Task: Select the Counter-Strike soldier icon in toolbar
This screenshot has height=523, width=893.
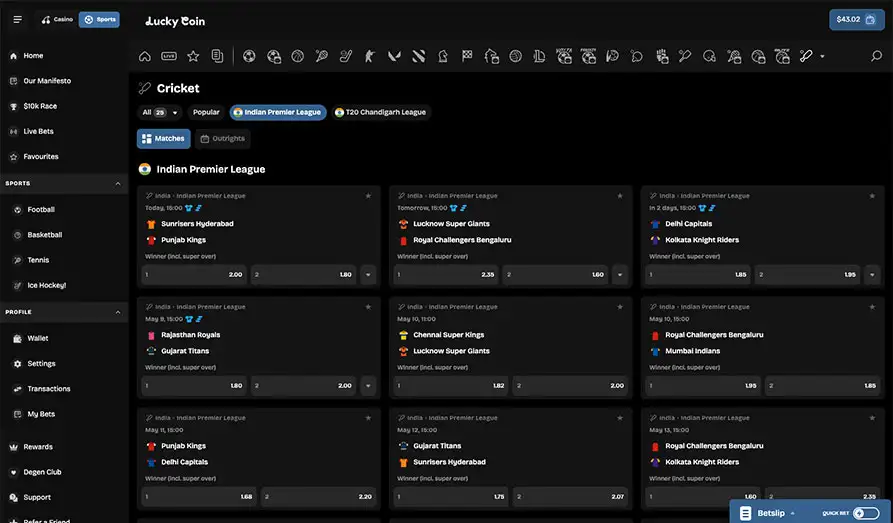Action: 370,56
